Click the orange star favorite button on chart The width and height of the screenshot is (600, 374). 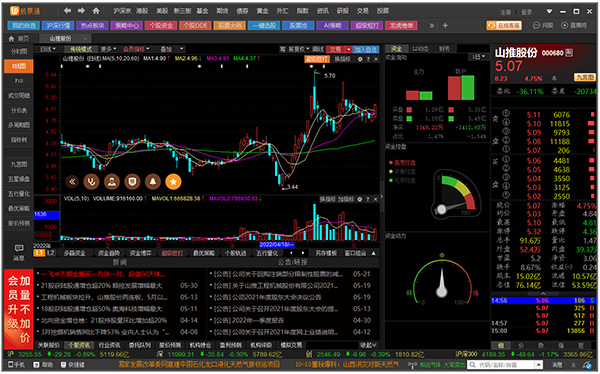pyautogui.click(x=173, y=181)
